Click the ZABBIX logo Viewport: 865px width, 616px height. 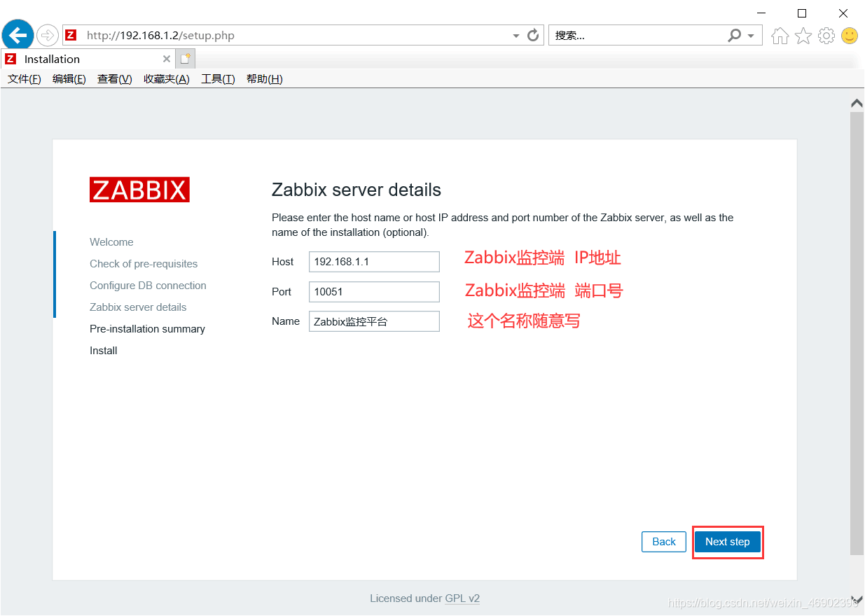click(139, 190)
